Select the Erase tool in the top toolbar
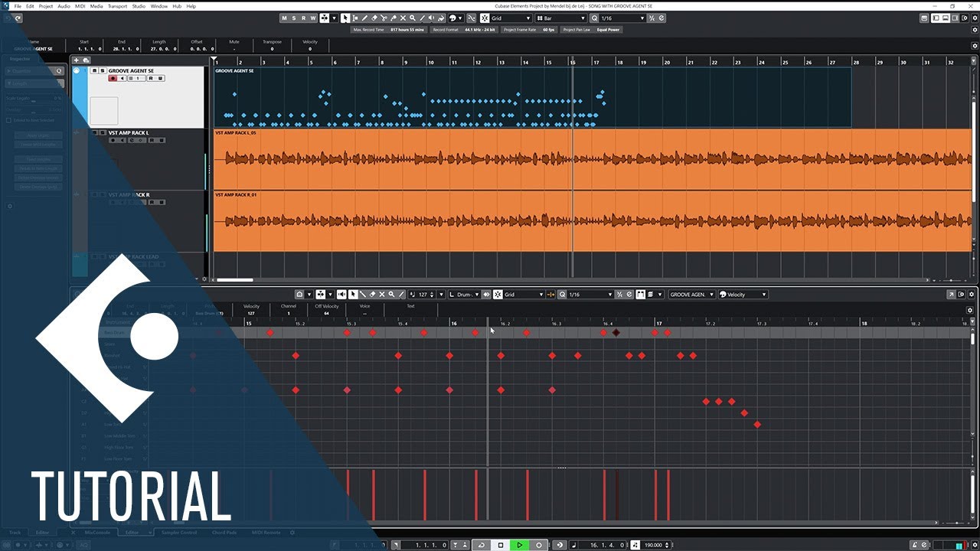The width and height of the screenshot is (980, 551). 374,18
